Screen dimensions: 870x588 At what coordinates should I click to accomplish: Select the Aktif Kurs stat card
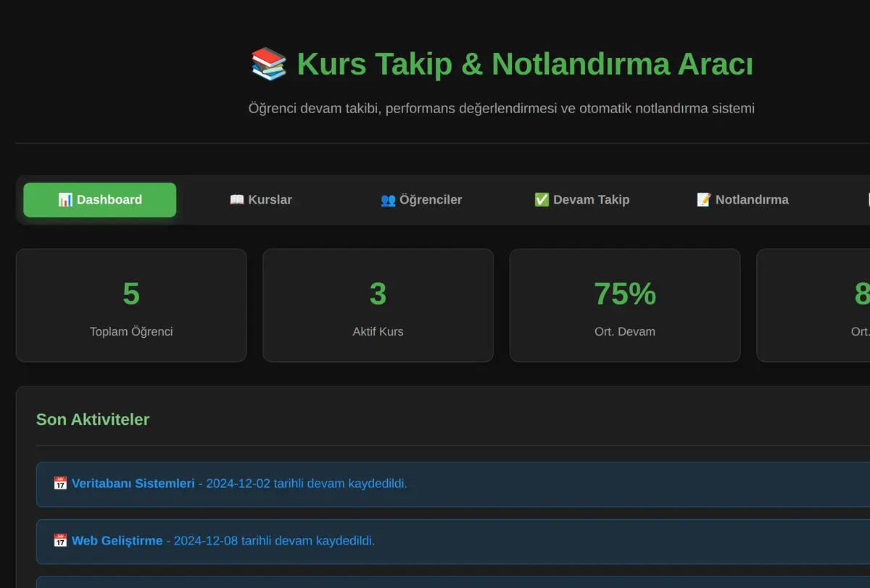point(378,305)
